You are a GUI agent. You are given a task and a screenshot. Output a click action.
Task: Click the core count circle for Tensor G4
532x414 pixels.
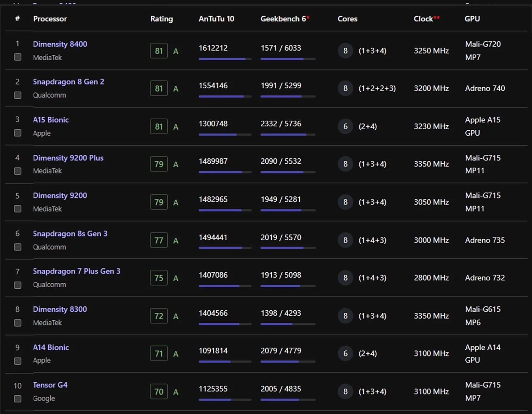[x=345, y=391]
